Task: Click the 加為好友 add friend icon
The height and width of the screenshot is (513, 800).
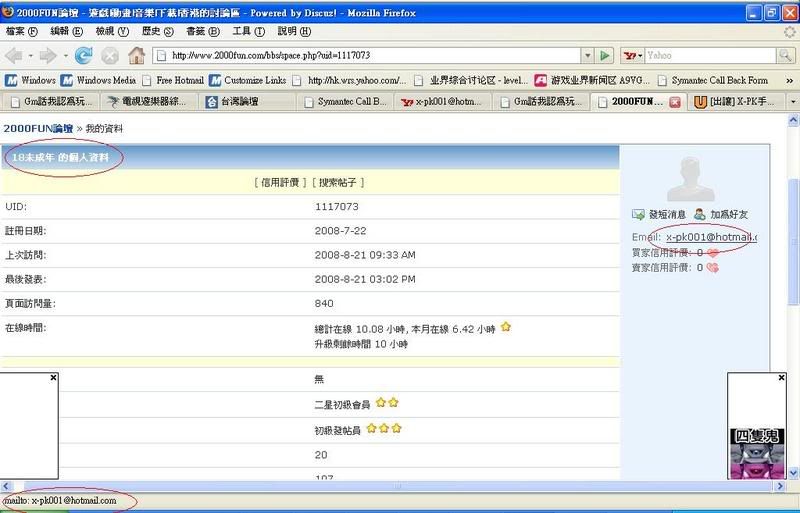Action: 699,214
